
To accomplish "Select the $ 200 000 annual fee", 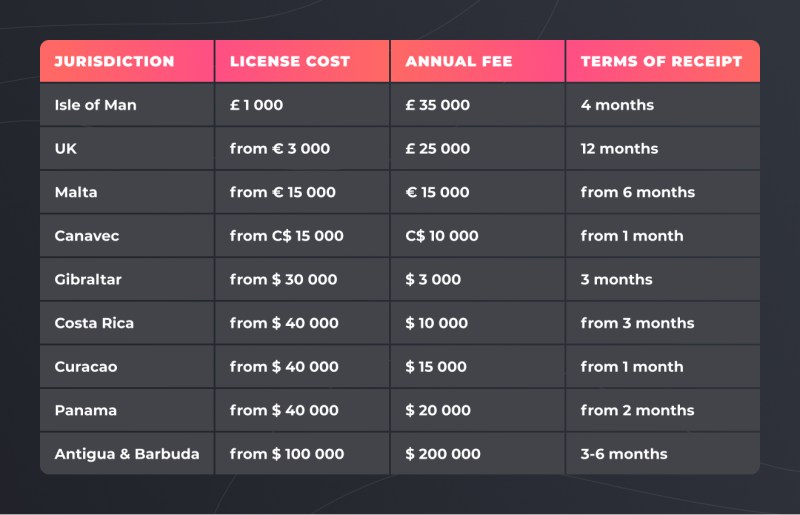I will point(443,454).
